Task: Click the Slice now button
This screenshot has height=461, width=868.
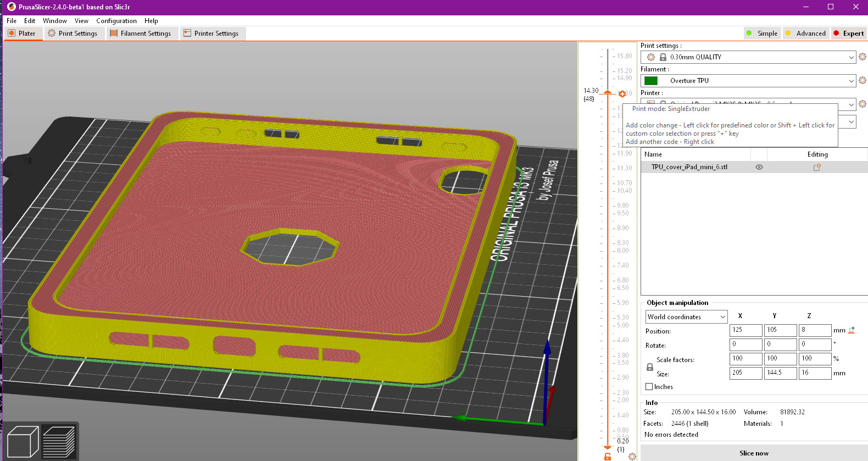Action: pyautogui.click(x=754, y=453)
